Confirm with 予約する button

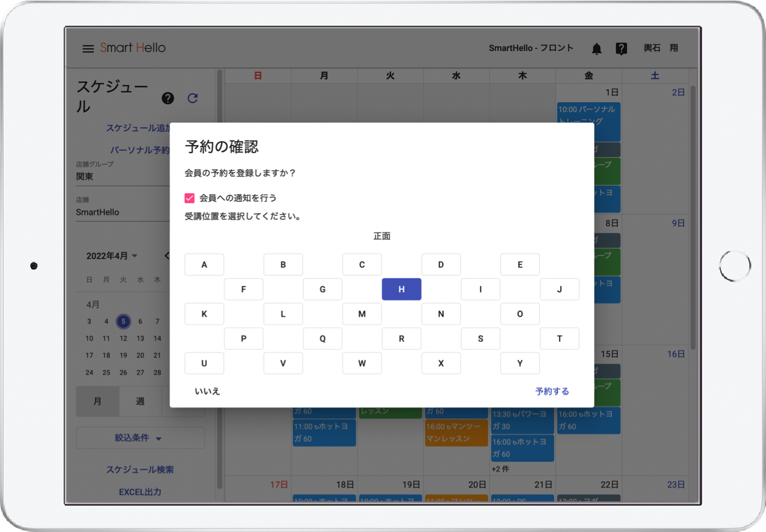pyautogui.click(x=552, y=391)
